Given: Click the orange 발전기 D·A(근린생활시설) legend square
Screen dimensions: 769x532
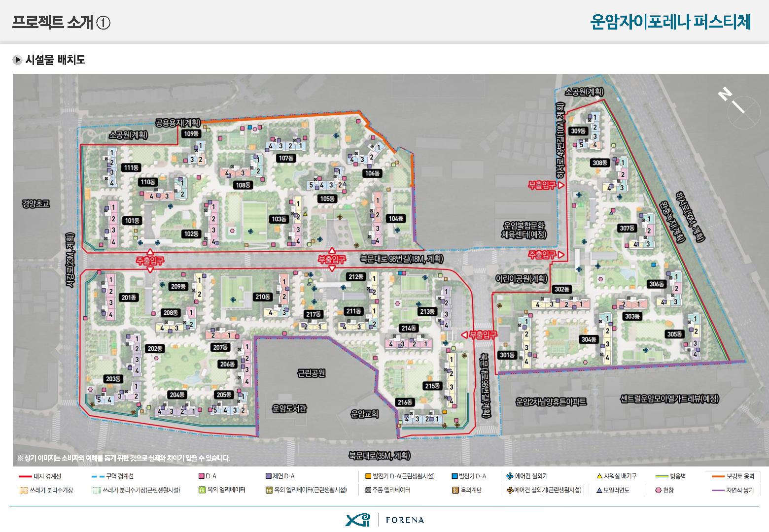Looking at the screenshot, I should 368,476.
